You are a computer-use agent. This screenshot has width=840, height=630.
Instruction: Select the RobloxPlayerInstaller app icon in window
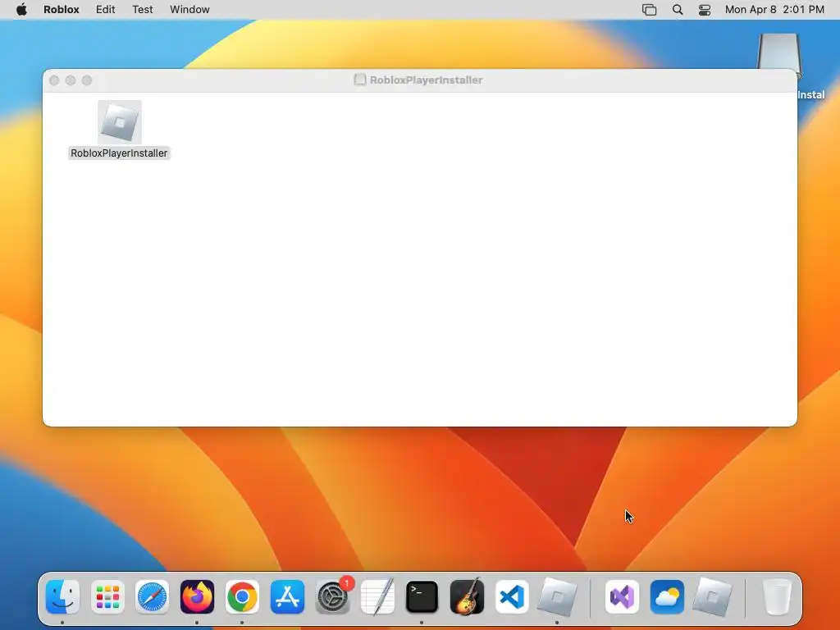coord(120,122)
